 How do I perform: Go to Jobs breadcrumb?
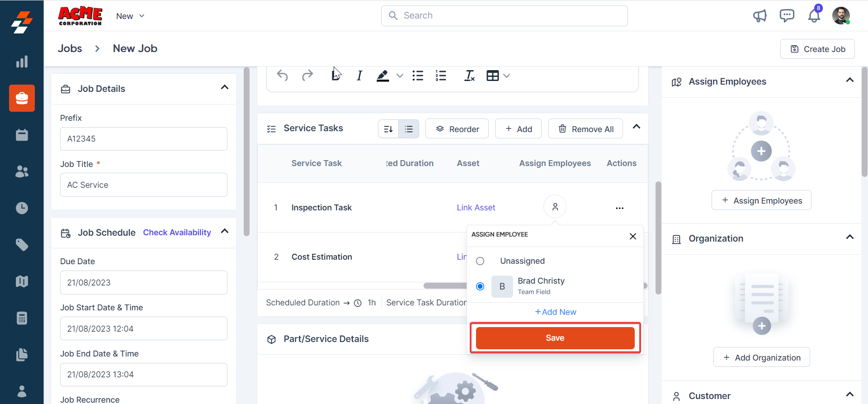[70, 48]
